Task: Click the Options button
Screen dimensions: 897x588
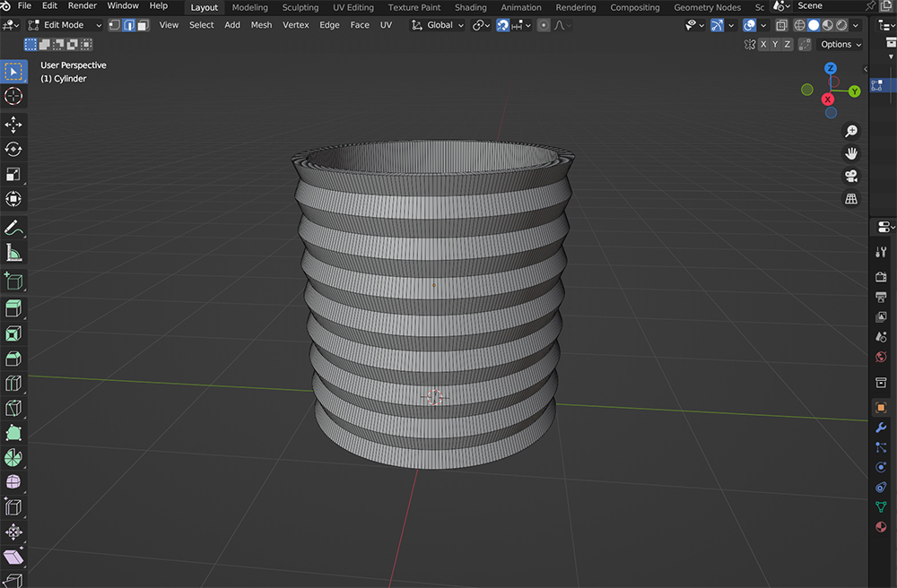Action: click(838, 44)
